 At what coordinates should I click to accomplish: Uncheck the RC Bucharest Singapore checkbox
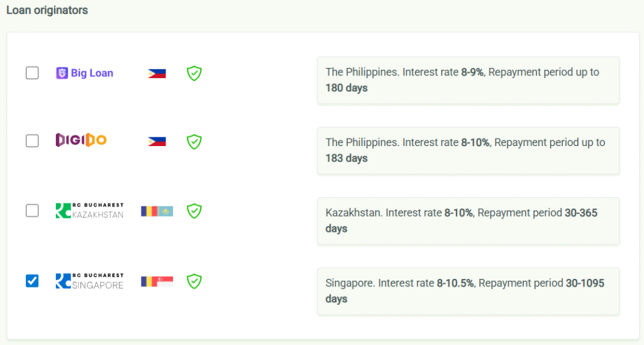pyautogui.click(x=32, y=281)
